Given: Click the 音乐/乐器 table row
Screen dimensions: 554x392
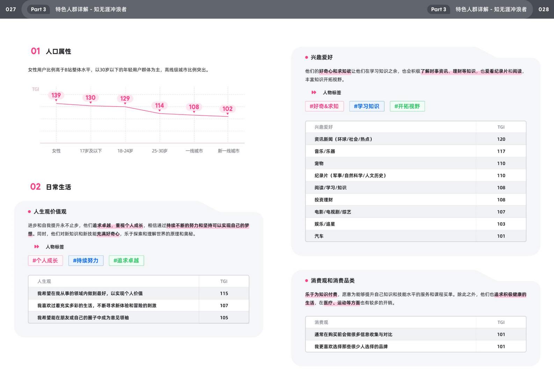Looking at the screenshot, I should click(x=416, y=151).
